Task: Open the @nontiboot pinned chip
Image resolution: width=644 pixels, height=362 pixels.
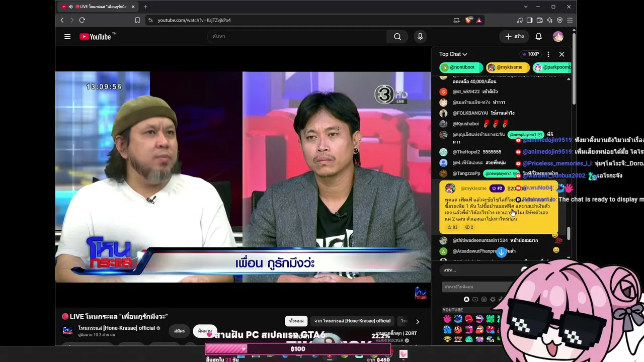Action: (461, 67)
